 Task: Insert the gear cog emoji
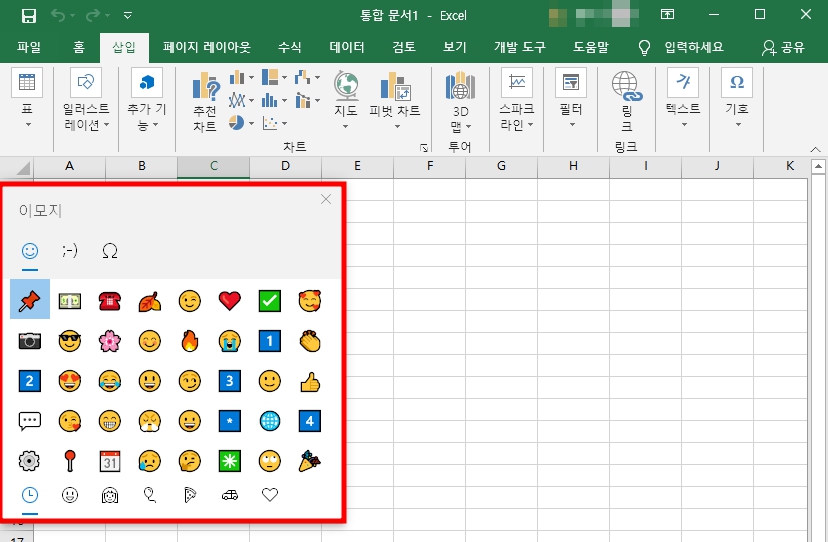pos(30,461)
